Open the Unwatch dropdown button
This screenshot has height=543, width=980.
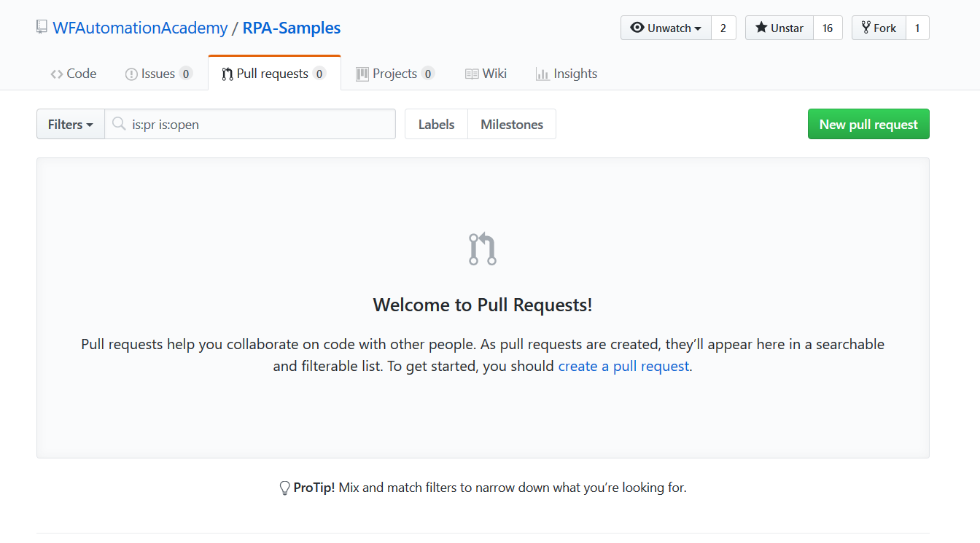(x=666, y=28)
